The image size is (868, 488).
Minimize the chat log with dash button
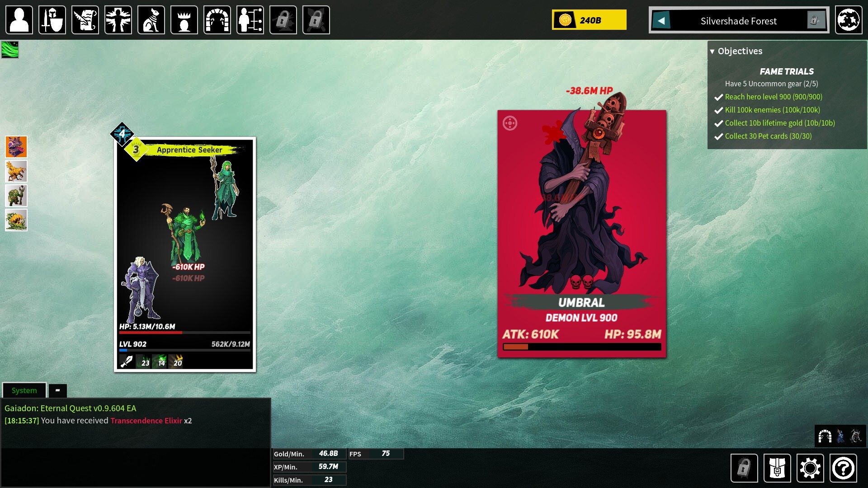57,390
